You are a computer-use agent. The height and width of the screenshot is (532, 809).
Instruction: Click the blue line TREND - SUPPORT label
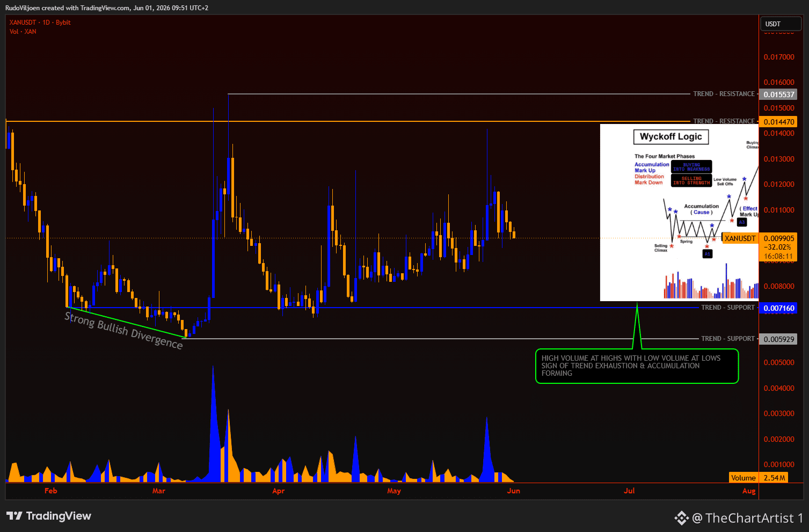click(728, 308)
